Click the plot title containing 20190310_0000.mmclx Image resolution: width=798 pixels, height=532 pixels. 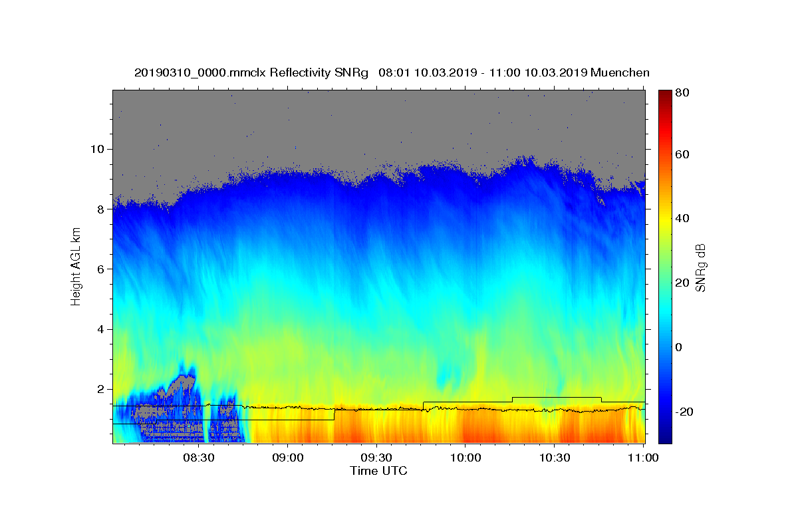[392, 72]
